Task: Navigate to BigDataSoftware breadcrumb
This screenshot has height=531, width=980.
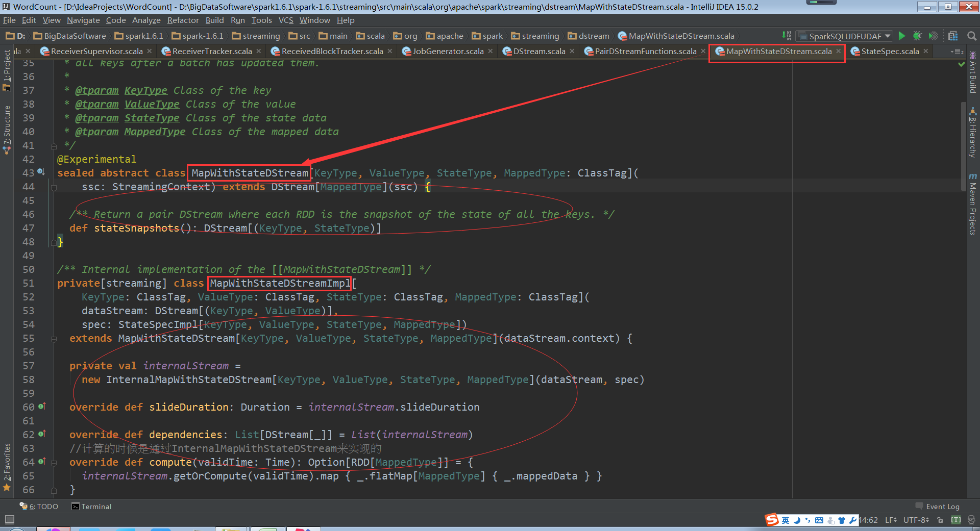Action: 70,36
